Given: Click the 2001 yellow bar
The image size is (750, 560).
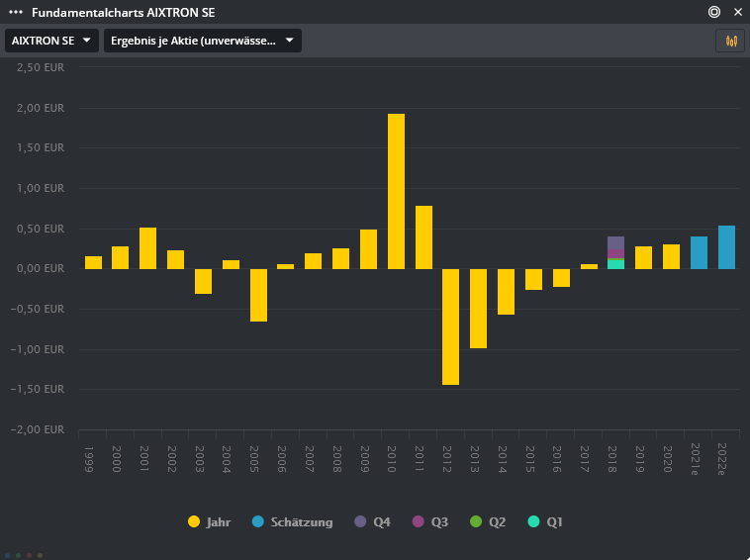Looking at the screenshot, I should (147, 248).
